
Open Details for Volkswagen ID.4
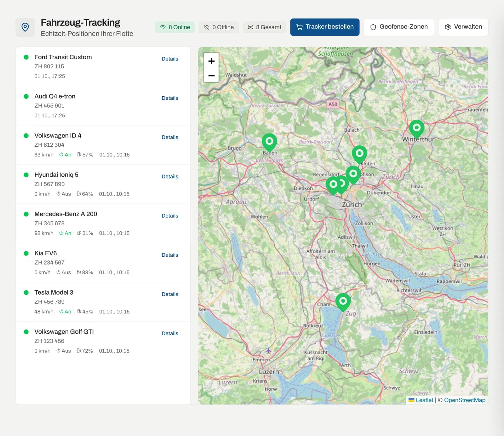point(170,137)
